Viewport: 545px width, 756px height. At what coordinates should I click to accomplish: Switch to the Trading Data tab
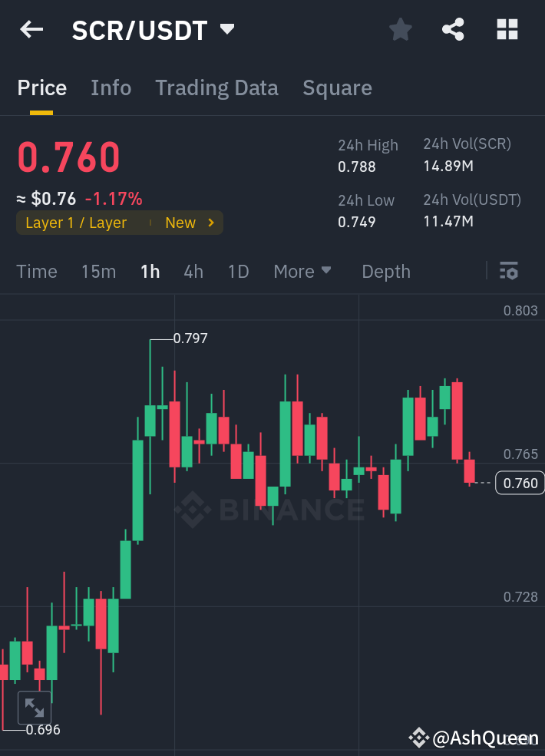tap(216, 87)
